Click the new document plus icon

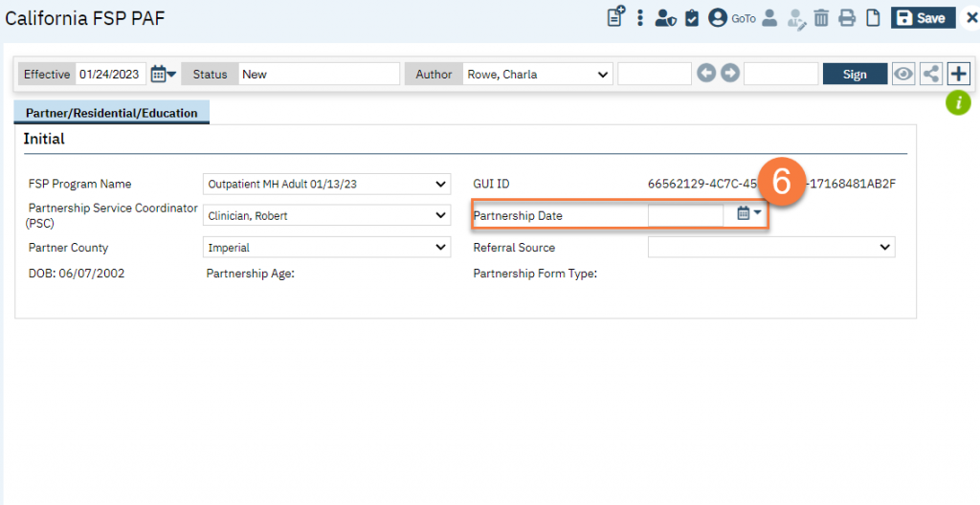[616, 17]
